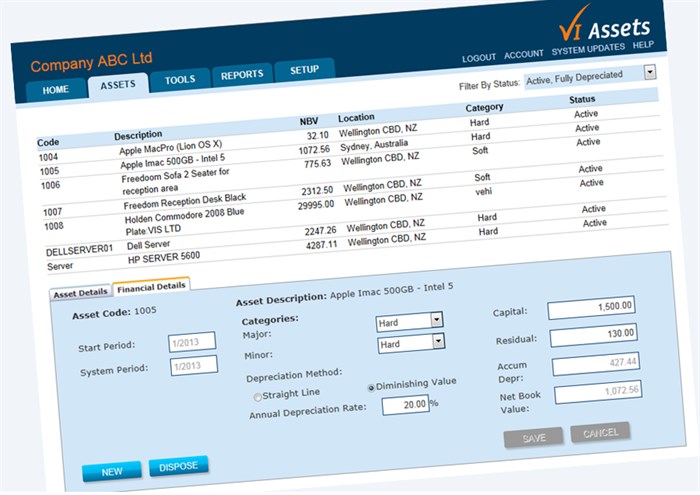Switch to the Asset Details tab

click(80, 293)
